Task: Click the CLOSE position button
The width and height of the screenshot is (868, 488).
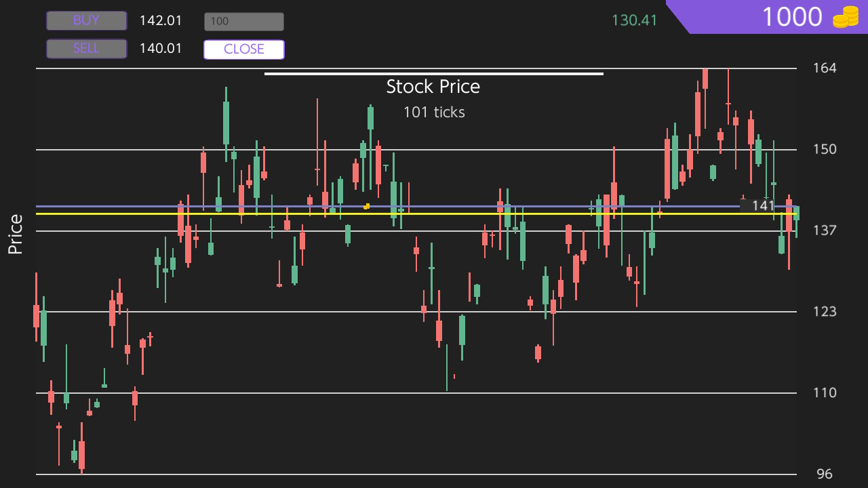Action: 243,49
